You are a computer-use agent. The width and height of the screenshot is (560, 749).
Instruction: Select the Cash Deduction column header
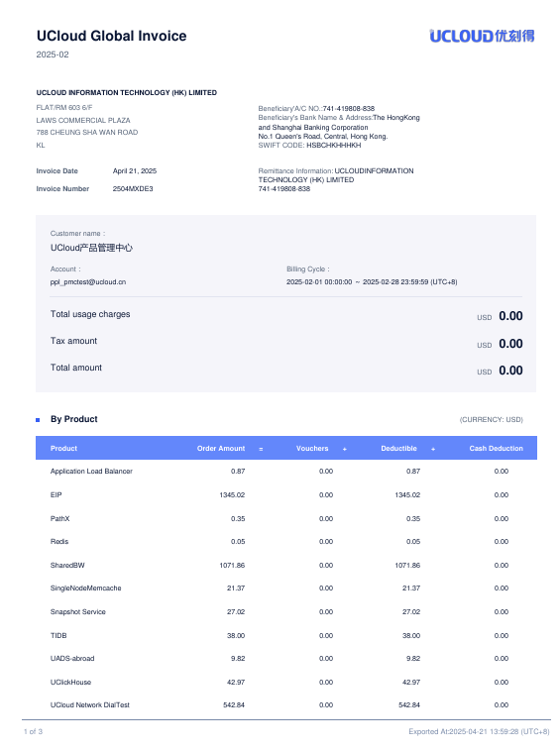tap(496, 448)
